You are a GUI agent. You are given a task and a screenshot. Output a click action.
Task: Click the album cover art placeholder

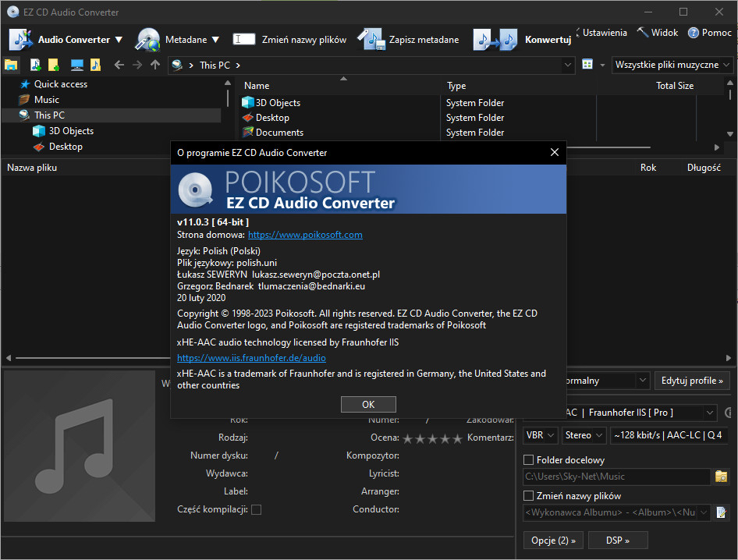click(80, 446)
